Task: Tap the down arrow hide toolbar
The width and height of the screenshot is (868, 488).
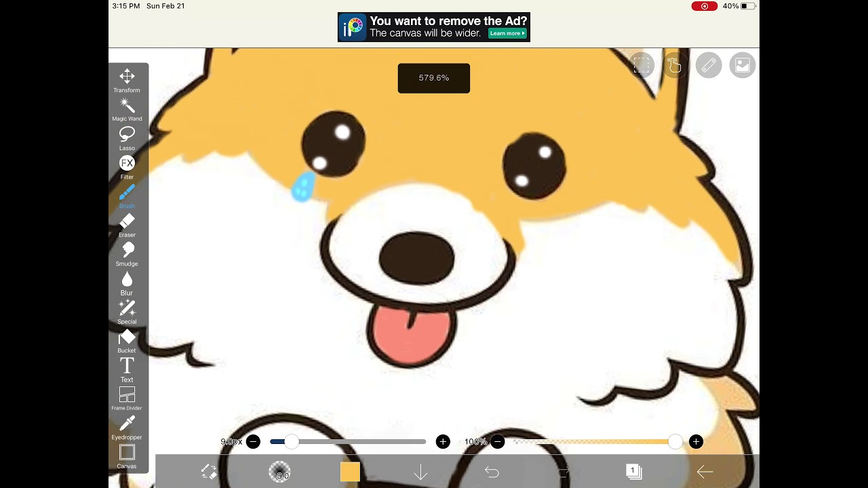Action: point(420,472)
